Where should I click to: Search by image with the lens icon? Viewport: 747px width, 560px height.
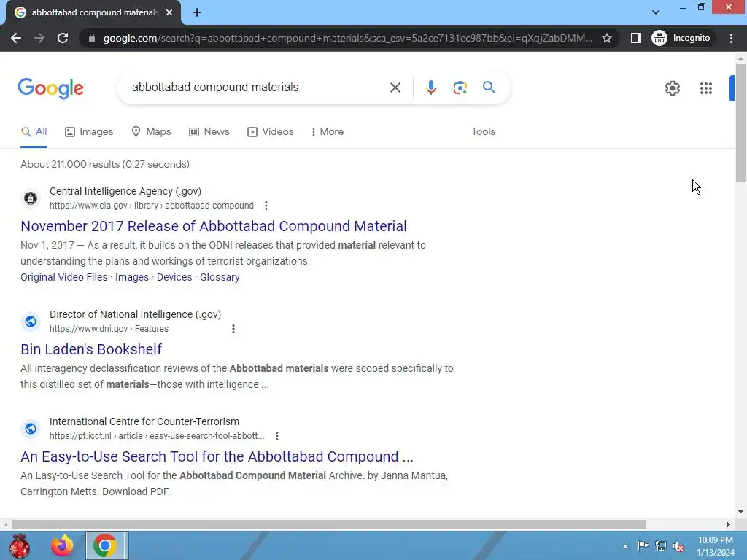460,87
